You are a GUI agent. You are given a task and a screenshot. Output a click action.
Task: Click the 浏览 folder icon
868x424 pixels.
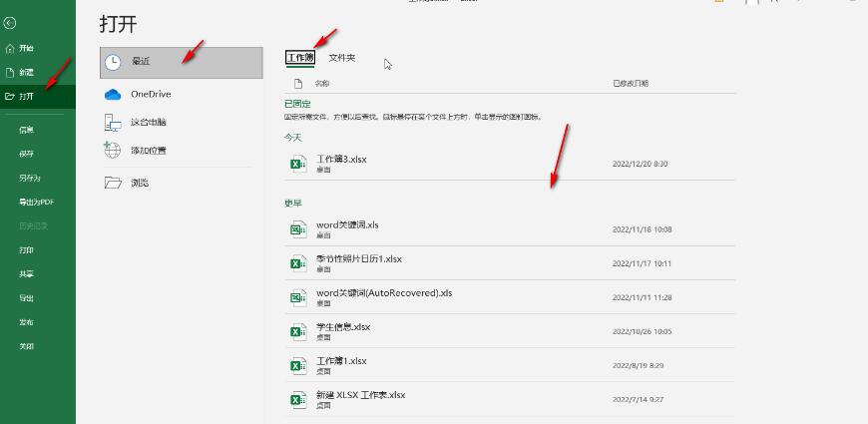click(x=113, y=183)
